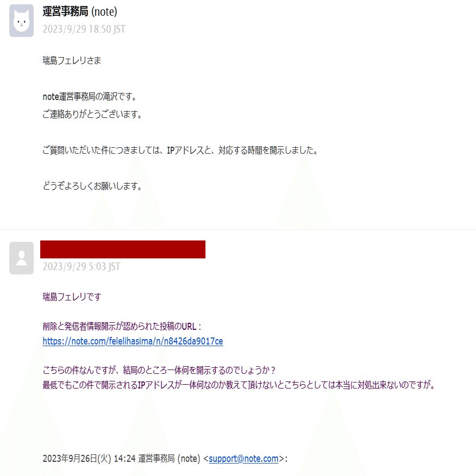Click the line どうぞよろしくお願いします。
The image size is (476, 476).
(x=92, y=186)
